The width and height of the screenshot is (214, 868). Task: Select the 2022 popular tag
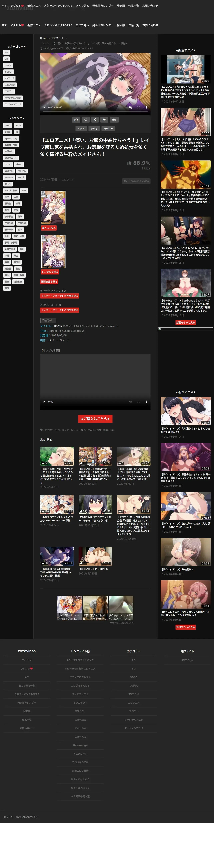(18, 125)
